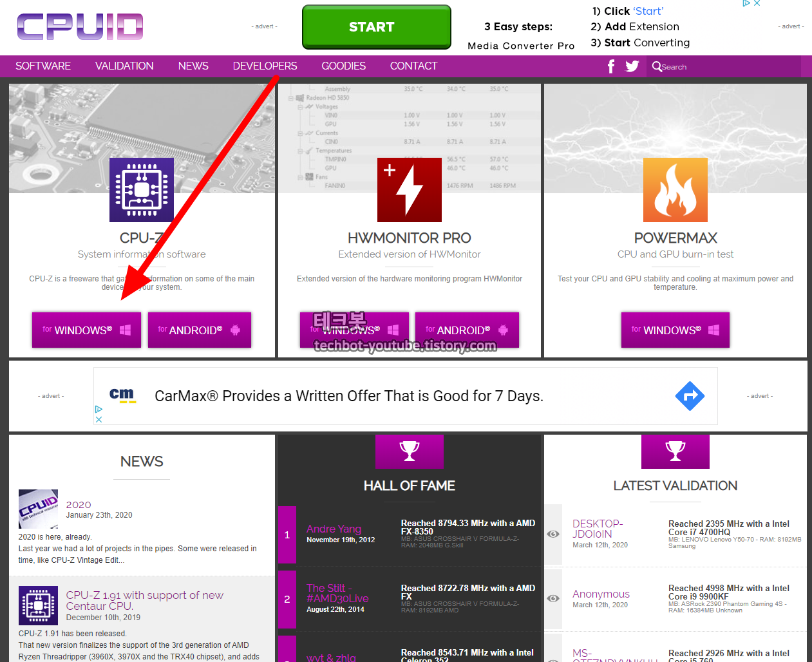Open Andre Yang hall of fame entry
812x662 pixels.
[x=334, y=529]
